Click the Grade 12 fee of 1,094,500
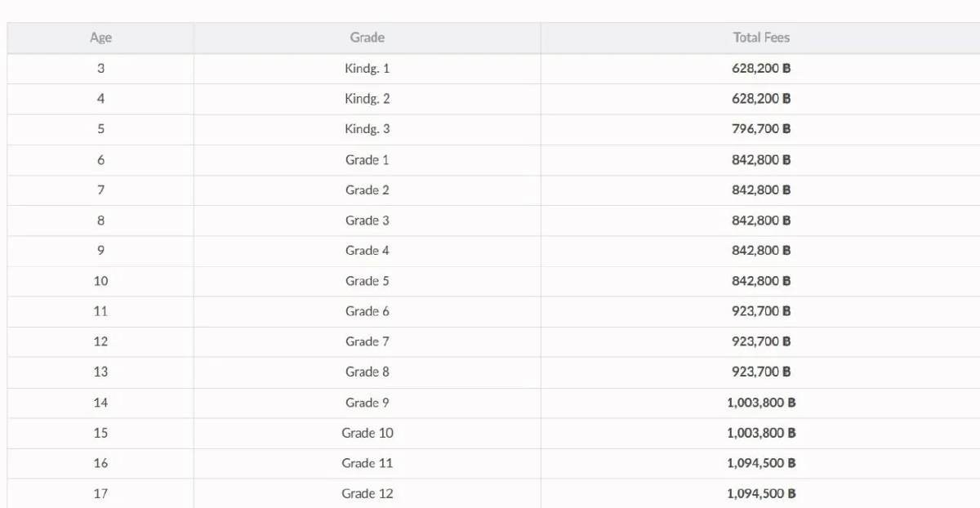The height and width of the screenshot is (508, 980). (x=761, y=493)
